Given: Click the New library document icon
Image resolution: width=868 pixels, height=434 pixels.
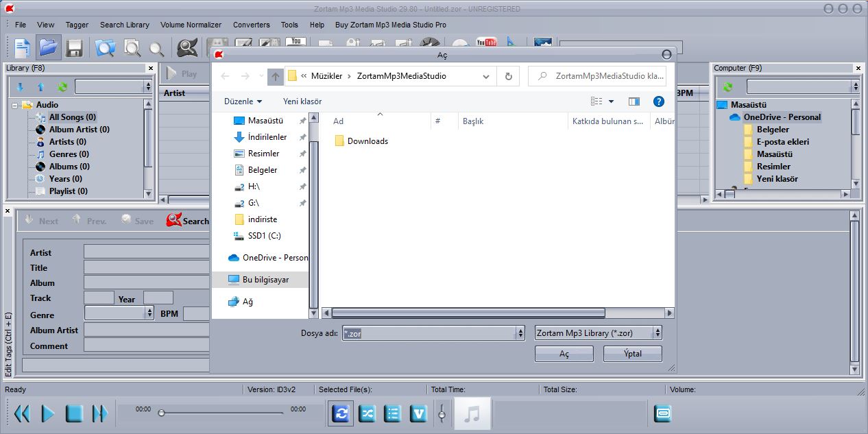Looking at the screenshot, I should click(23, 47).
